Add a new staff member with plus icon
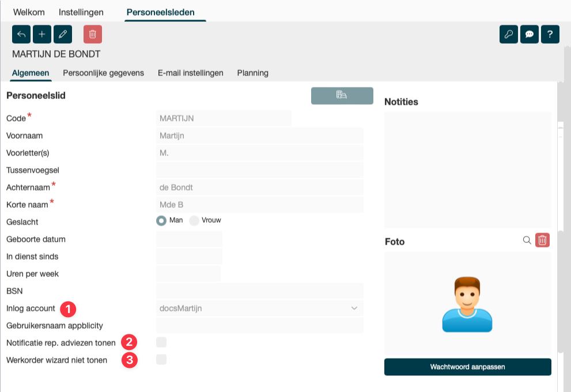This screenshot has width=571, height=392. point(42,35)
